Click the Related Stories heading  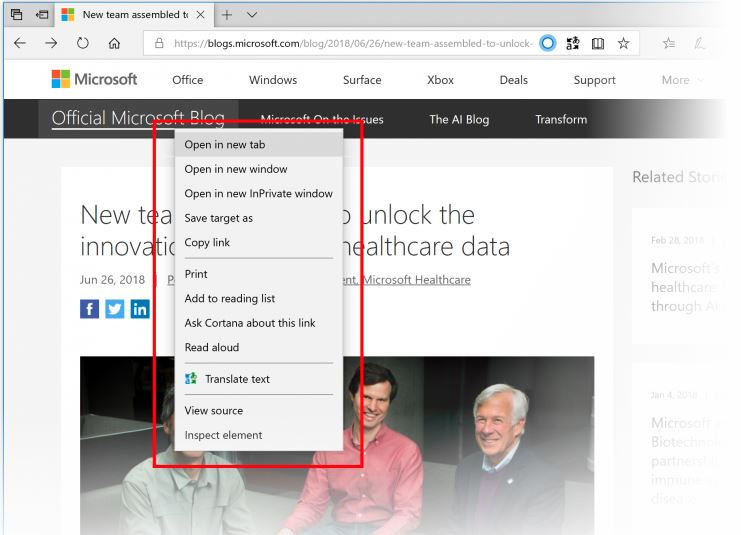click(679, 177)
